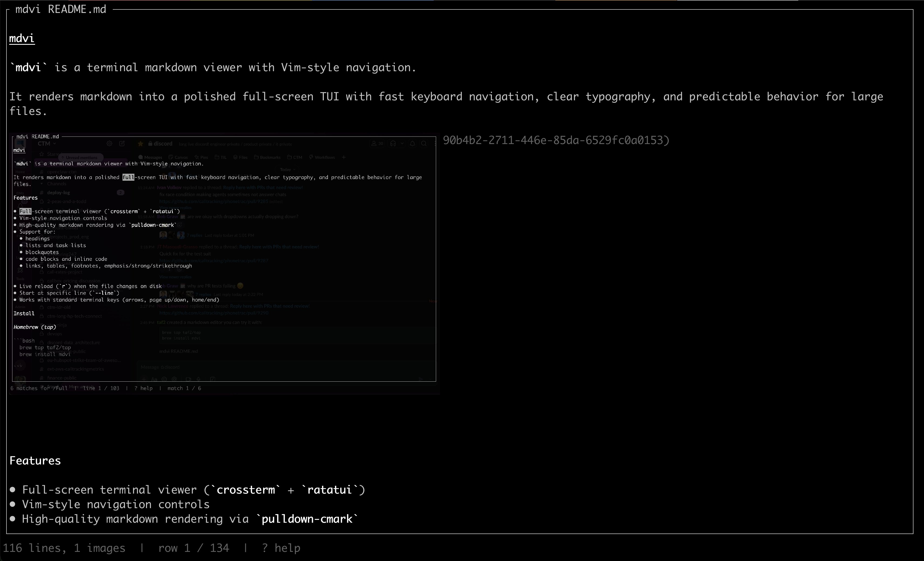The width and height of the screenshot is (924, 561).
Task: Click the plus icon after Workflows tab
Action: [x=344, y=158]
